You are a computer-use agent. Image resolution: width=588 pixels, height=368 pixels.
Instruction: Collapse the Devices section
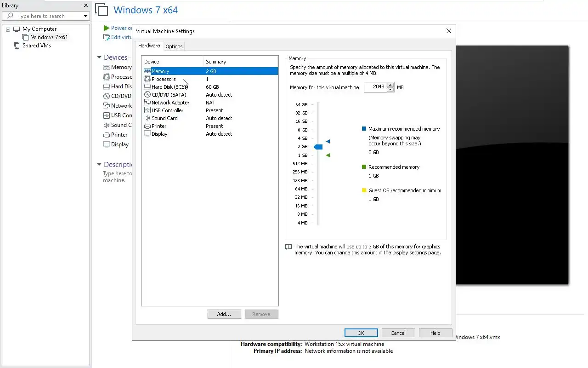pos(99,57)
